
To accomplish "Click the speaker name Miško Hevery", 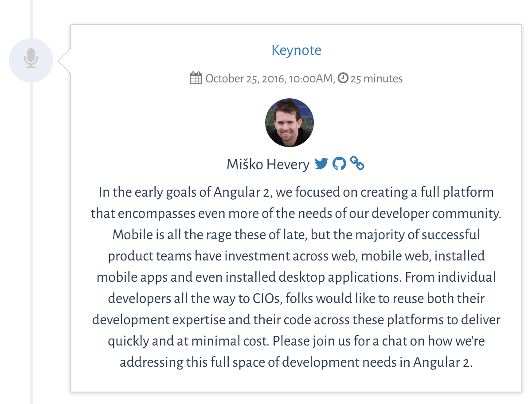I will click(x=268, y=164).
